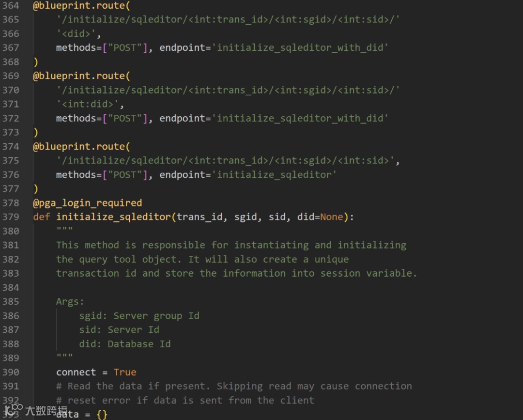Click methods=["POST"] on line 367
The image size is (523, 420).
(x=102, y=47)
